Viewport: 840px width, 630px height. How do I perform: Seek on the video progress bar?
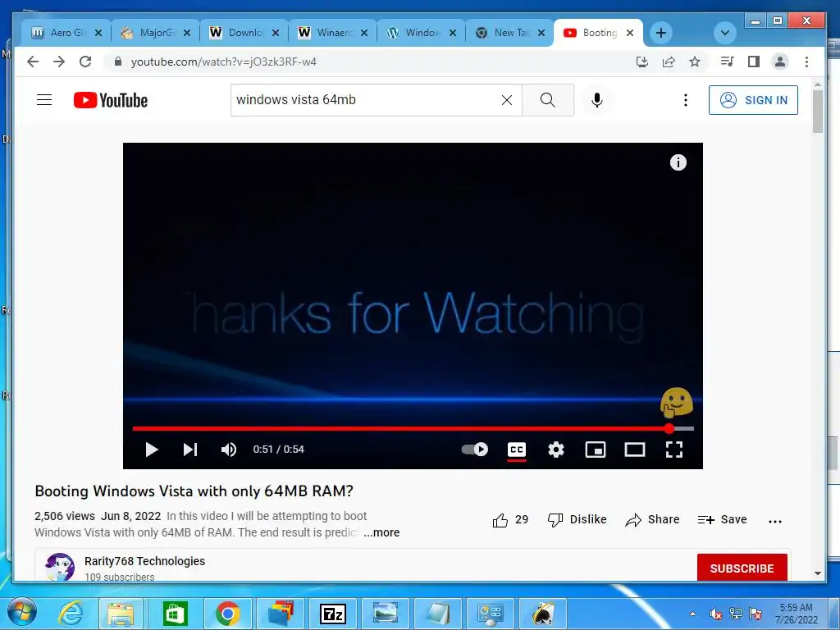tap(413, 428)
